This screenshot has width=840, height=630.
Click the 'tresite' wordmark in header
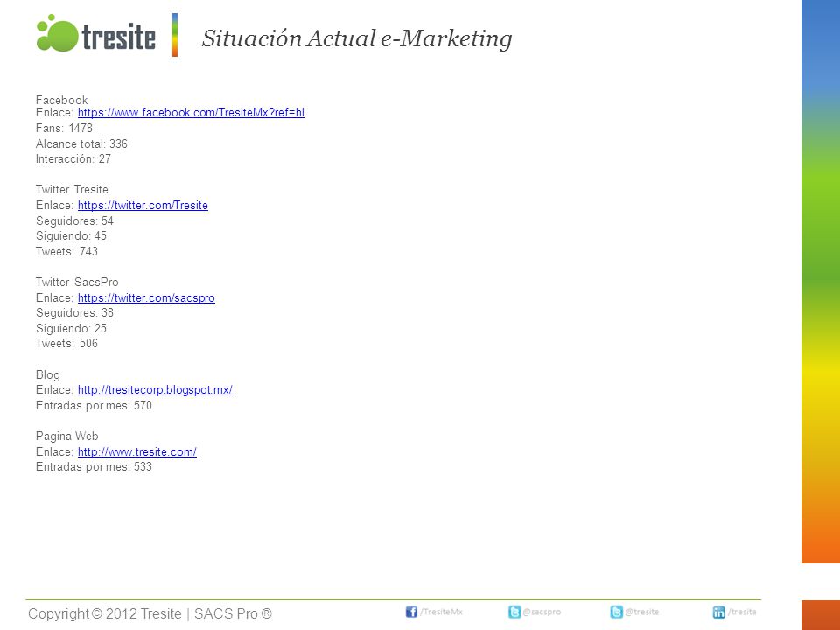pos(119,37)
